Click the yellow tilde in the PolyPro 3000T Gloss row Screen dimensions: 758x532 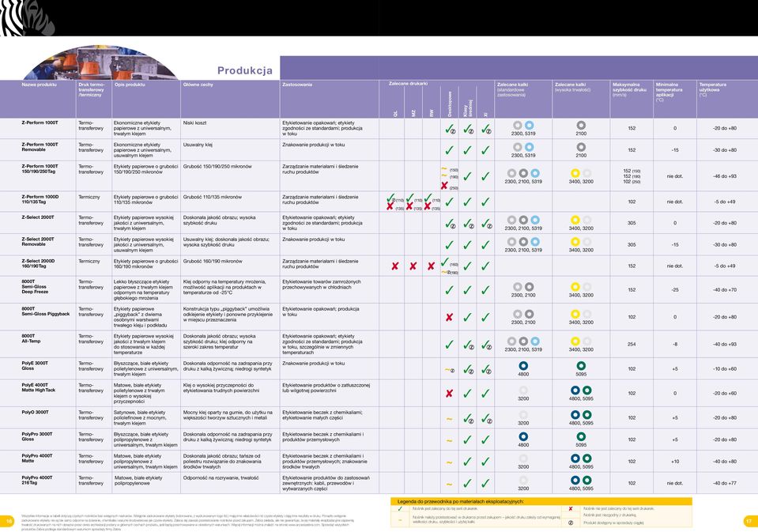pos(449,440)
